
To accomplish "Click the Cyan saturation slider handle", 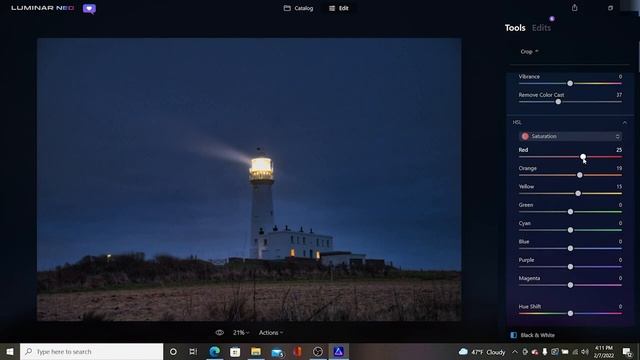I will pos(570,230).
